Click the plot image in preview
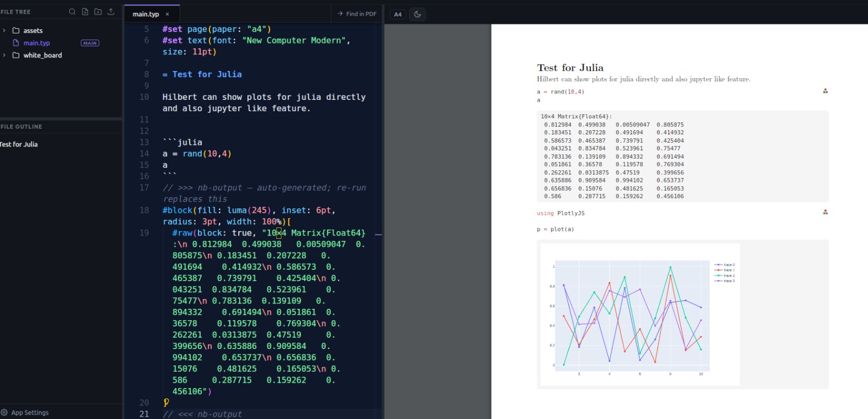This screenshot has height=419, width=868. (640, 314)
